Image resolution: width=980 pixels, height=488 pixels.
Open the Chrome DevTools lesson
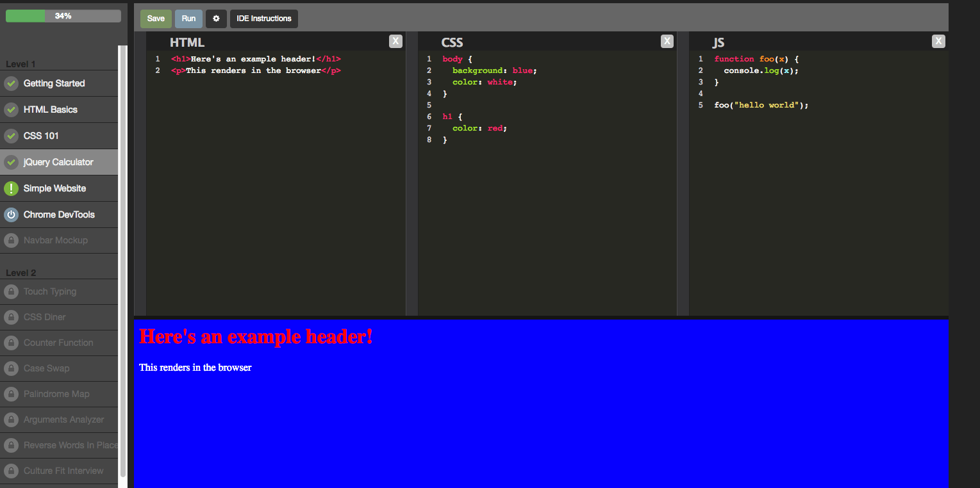click(59, 215)
